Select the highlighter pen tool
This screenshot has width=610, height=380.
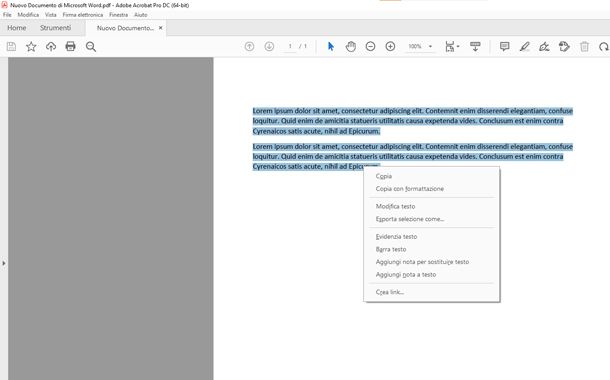[524, 47]
